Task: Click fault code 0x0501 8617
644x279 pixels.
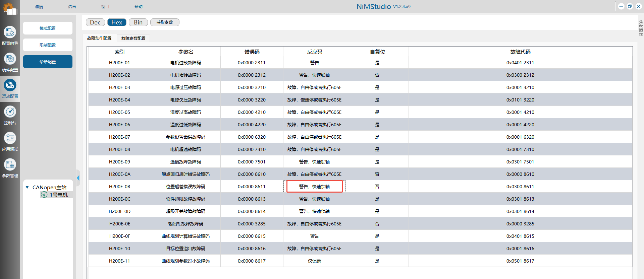Action: (521, 261)
